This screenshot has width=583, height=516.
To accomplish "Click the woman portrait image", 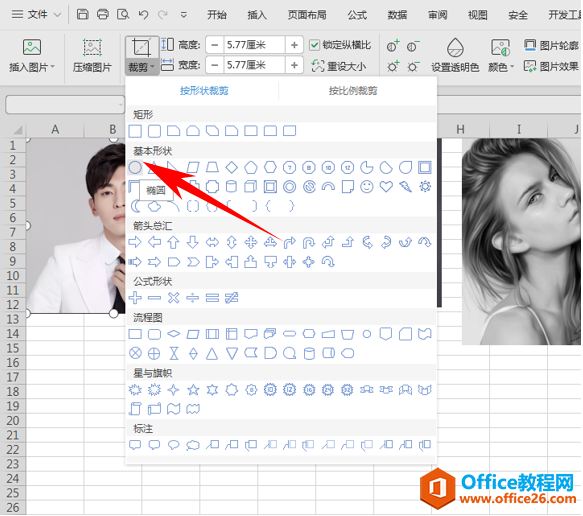I will [521, 241].
